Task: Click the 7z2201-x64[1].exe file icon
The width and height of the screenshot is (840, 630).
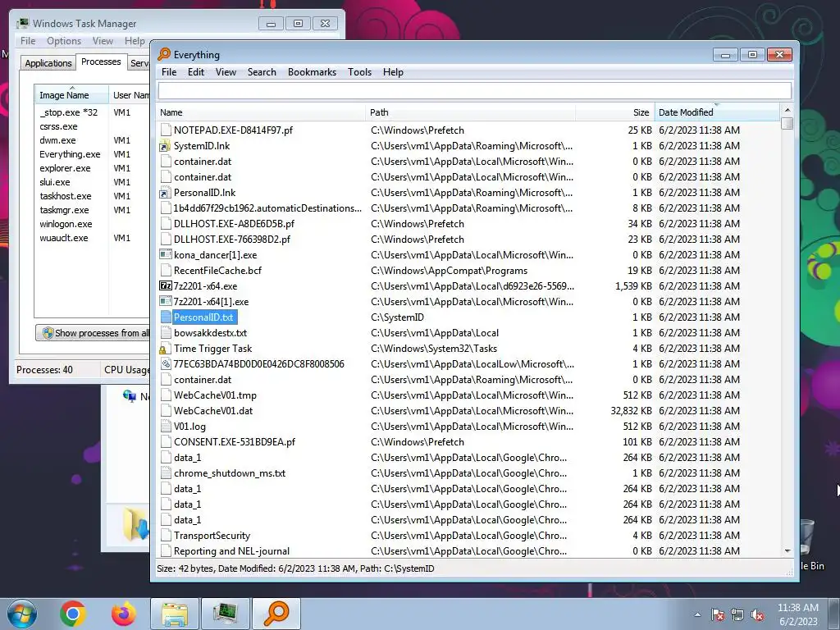Action: pyautogui.click(x=166, y=302)
